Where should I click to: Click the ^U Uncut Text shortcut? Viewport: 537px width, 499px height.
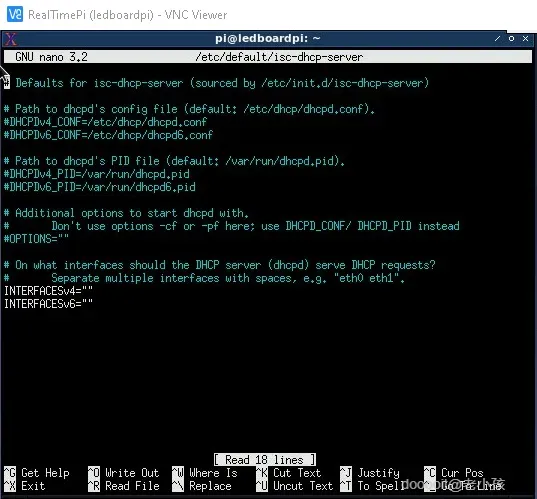(x=295, y=486)
